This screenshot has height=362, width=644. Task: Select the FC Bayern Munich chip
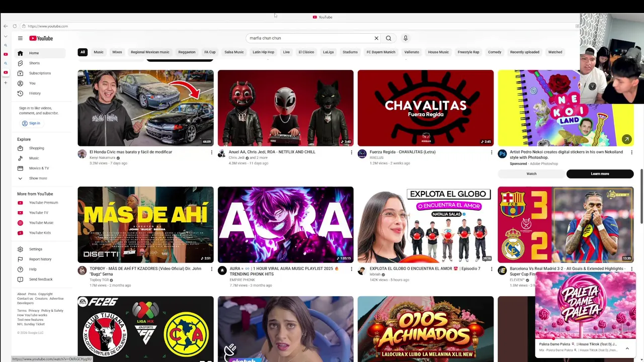click(x=381, y=52)
